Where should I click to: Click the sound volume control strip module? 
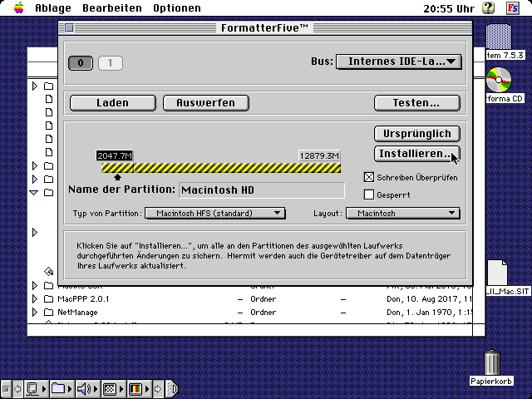point(84,388)
